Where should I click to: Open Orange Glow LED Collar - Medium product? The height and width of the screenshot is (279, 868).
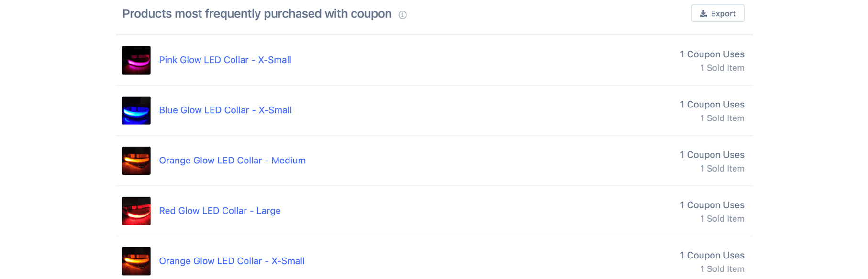pyautogui.click(x=232, y=161)
